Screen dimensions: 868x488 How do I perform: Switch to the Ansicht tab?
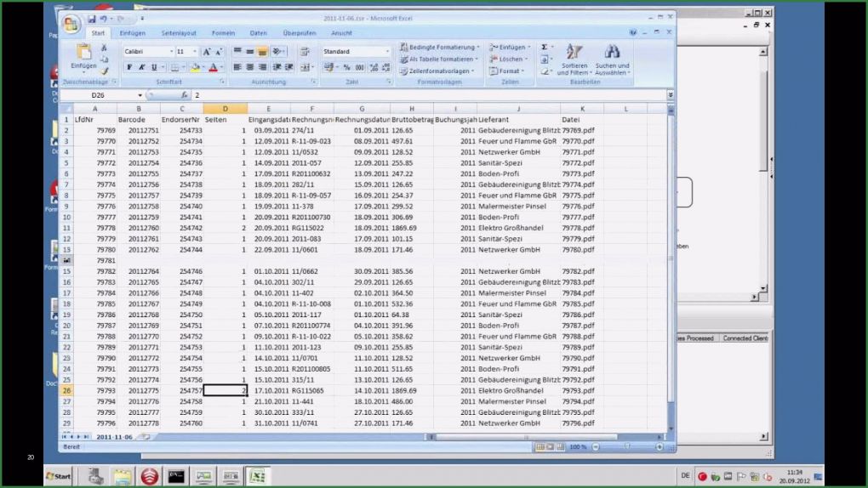point(341,33)
